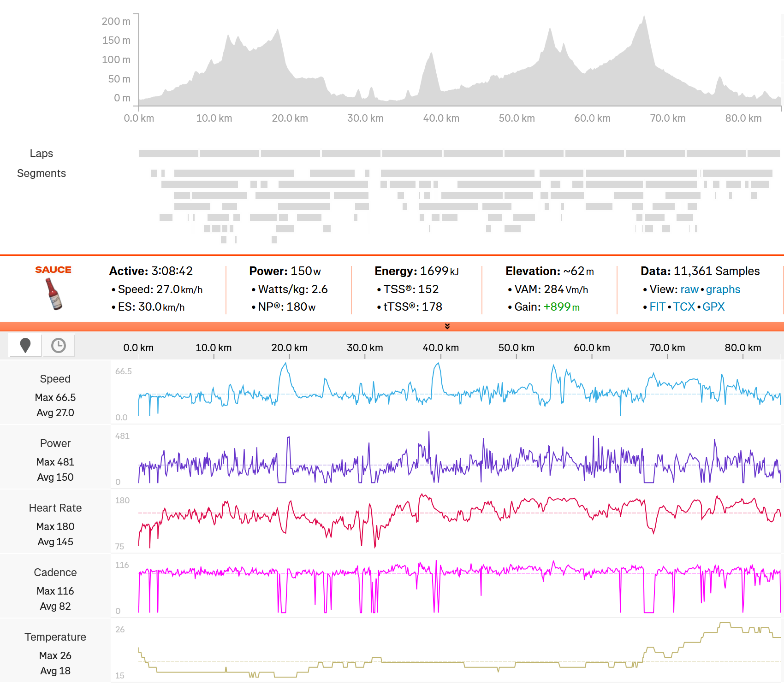This screenshot has height=684, width=784.
Task: Open the raw data view link
Action: tap(689, 289)
